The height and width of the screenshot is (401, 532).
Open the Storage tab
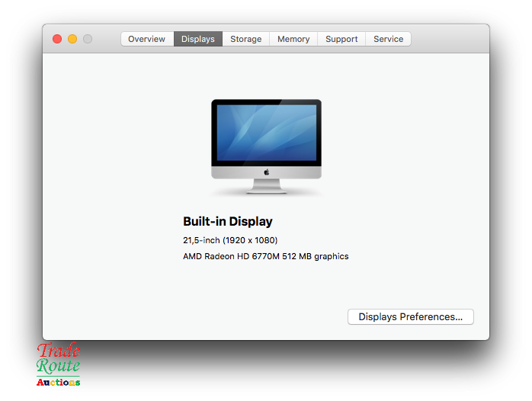[x=246, y=39]
